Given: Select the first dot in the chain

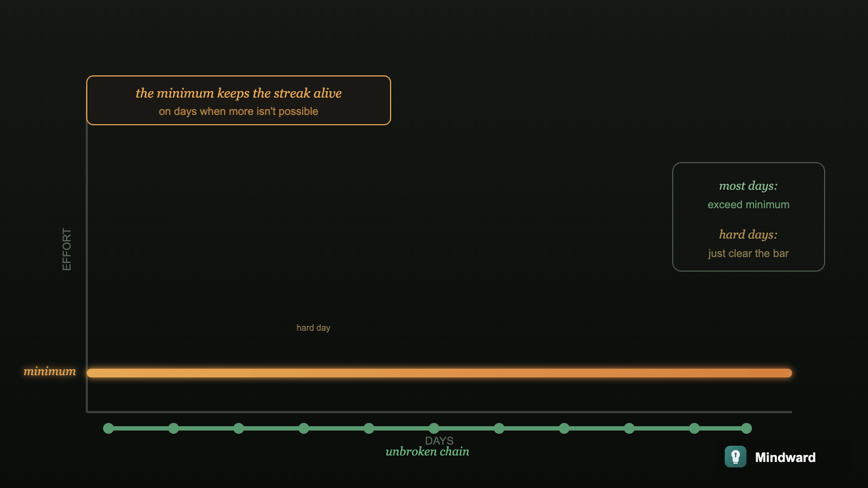Looking at the screenshot, I should [x=108, y=428].
